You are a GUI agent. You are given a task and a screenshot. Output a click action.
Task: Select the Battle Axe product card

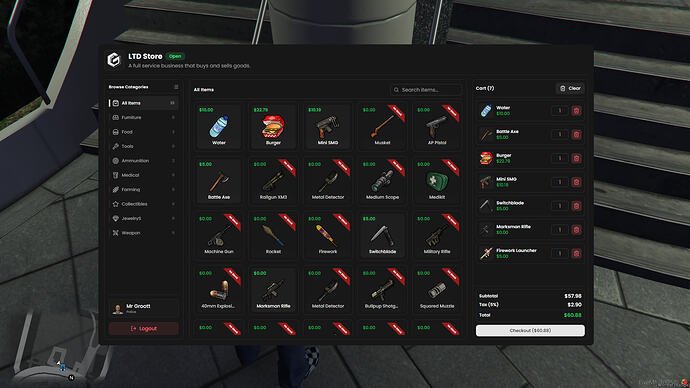(219, 181)
